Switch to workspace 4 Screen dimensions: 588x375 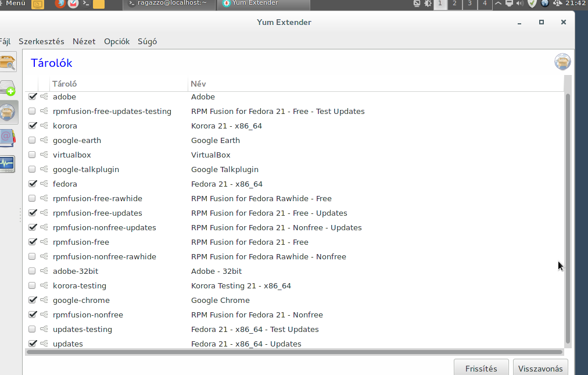tap(485, 3)
